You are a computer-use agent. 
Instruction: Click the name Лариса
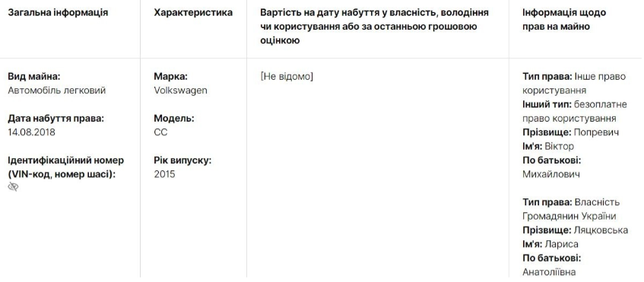[561, 244]
